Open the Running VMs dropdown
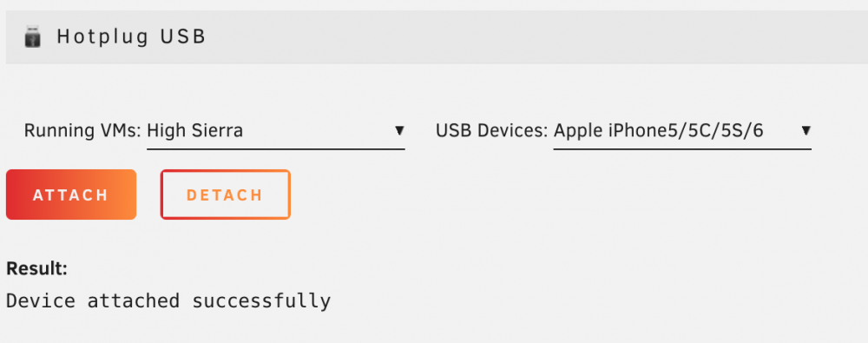Screen dimensions: 868x343 coord(276,131)
